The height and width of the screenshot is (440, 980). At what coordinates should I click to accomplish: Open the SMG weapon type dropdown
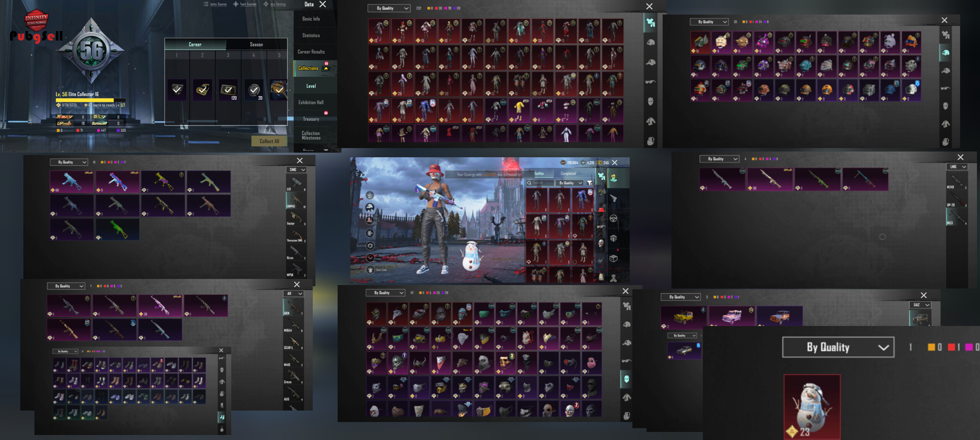297,169
